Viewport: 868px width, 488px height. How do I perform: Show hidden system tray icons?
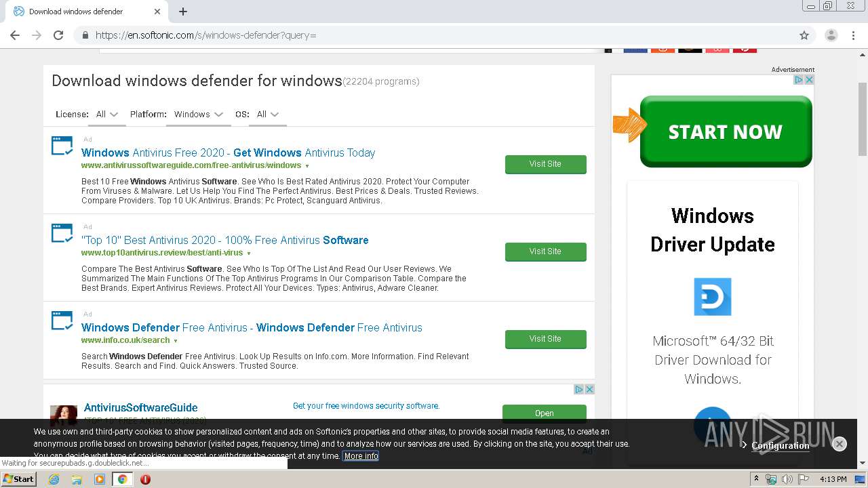[756, 479]
